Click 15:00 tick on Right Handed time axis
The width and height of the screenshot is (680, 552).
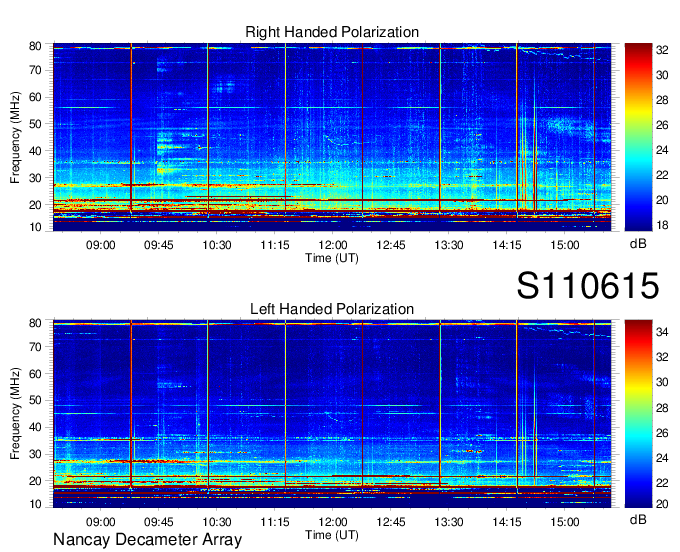565,245
